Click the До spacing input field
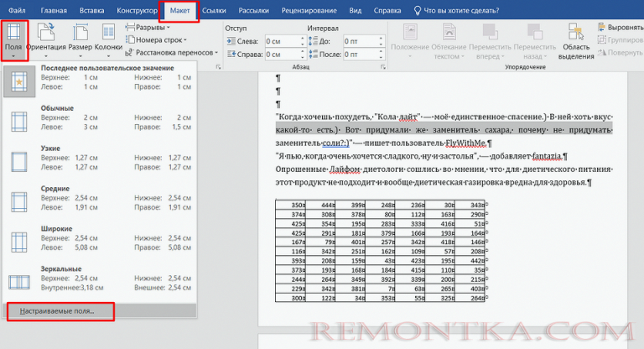Viewport: 644px width, 349px height. click(x=361, y=41)
